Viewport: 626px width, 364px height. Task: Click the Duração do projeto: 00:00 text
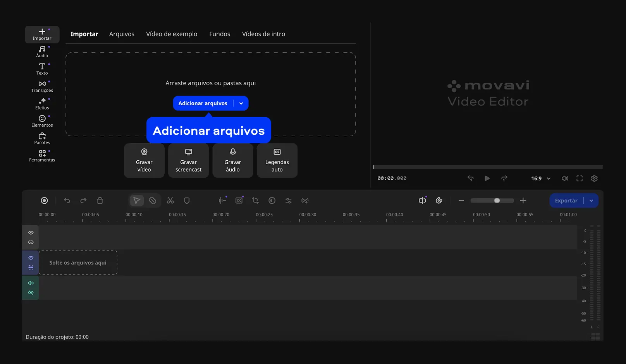click(x=57, y=337)
